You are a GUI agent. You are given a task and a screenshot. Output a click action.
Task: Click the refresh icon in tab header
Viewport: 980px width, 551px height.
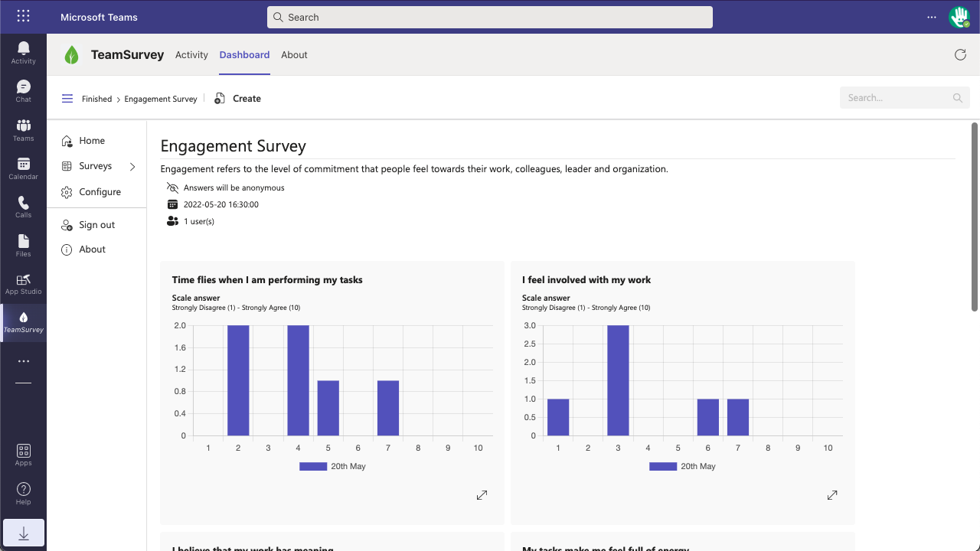(x=960, y=54)
